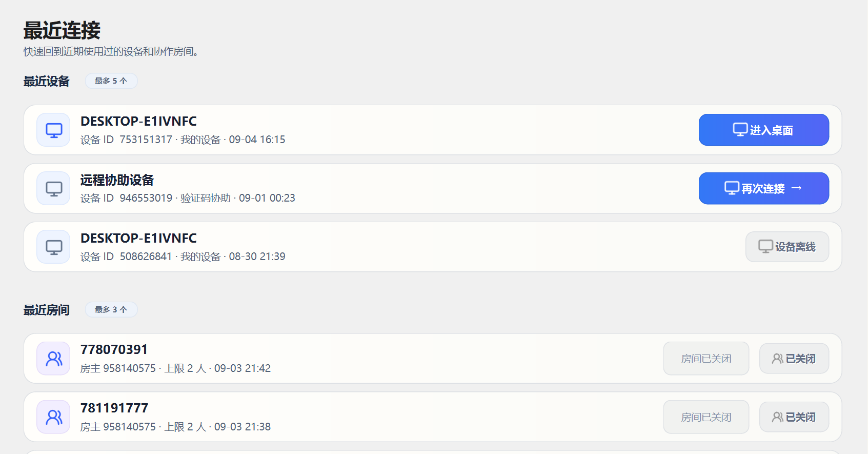Click 已关闭 button for room 778070391

(x=794, y=359)
